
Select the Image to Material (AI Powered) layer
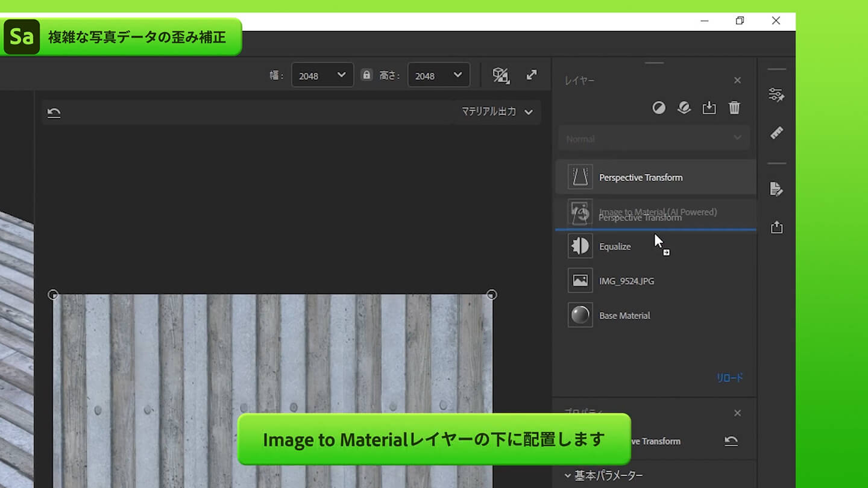pyautogui.click(x=656, y=212)
